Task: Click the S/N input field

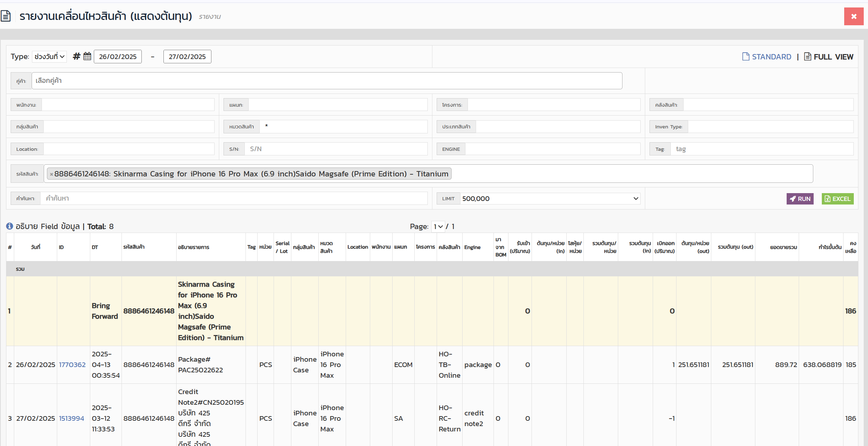Action: click(x=336, y=149)
